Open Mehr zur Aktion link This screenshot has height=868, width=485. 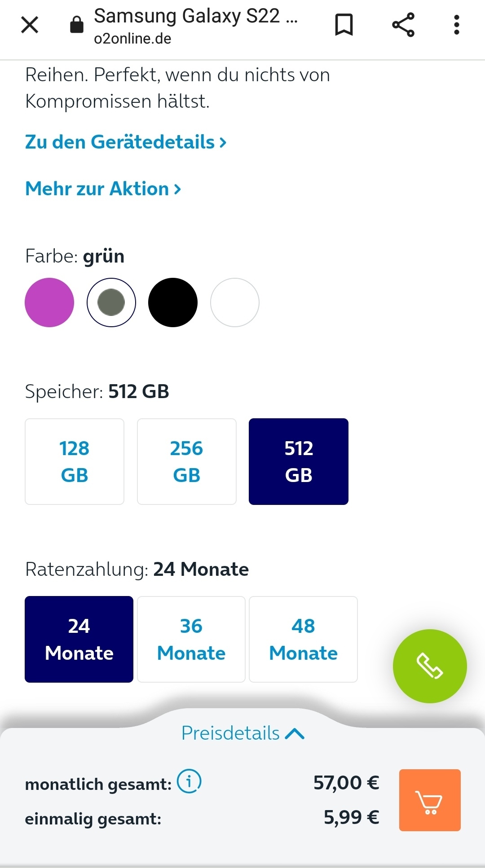[x=103, y=189]
